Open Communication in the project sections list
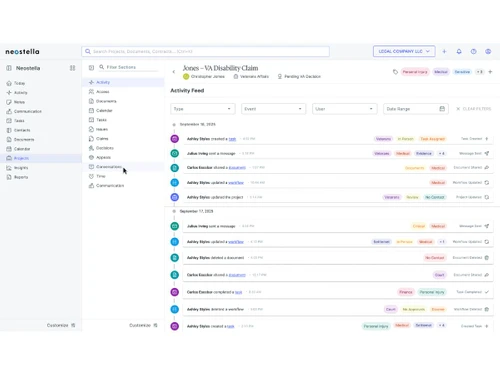This screenshot has height=375, width=500. coord(110,185)
